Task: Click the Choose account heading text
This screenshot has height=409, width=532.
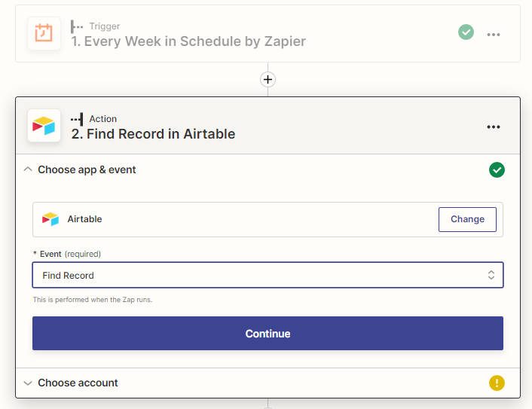Action: pos(78,383)
